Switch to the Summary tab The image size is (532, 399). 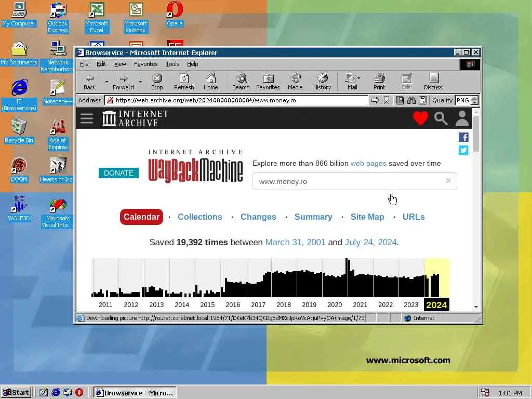pyautogui.click(x=313, y=217)
